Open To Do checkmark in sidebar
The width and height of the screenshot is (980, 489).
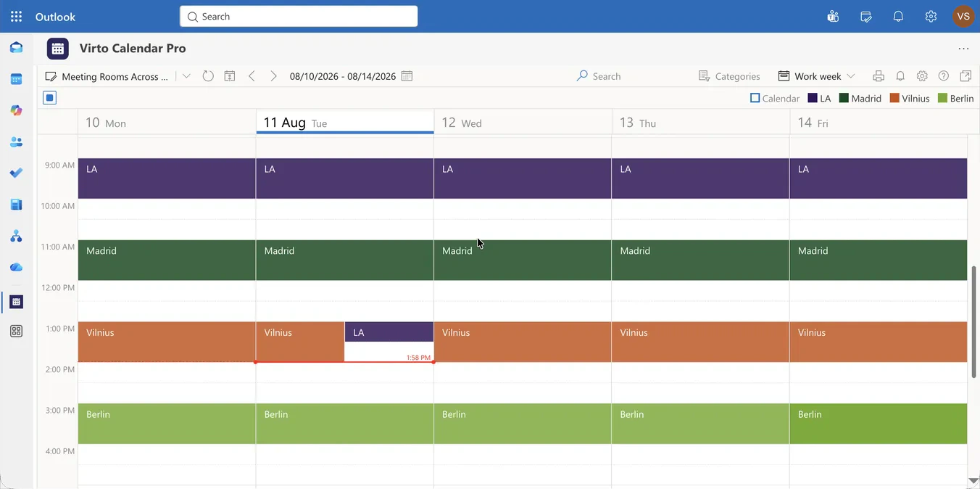coord(16,173)
